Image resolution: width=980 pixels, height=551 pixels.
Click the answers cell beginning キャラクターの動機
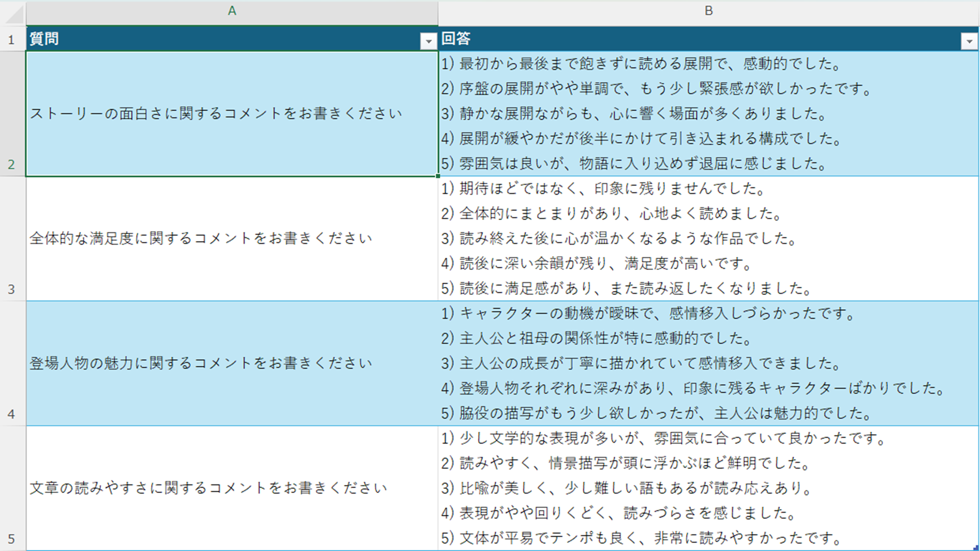[x=708, y=363]
